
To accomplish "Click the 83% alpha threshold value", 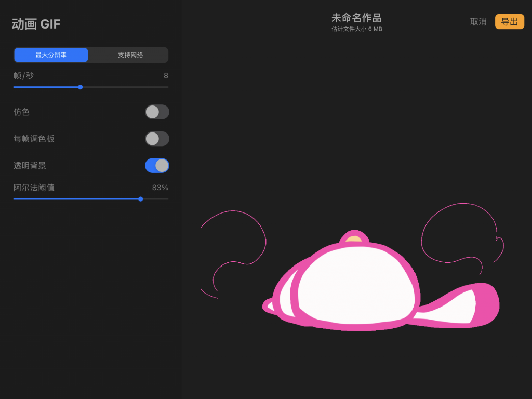I will pos(160,188).
